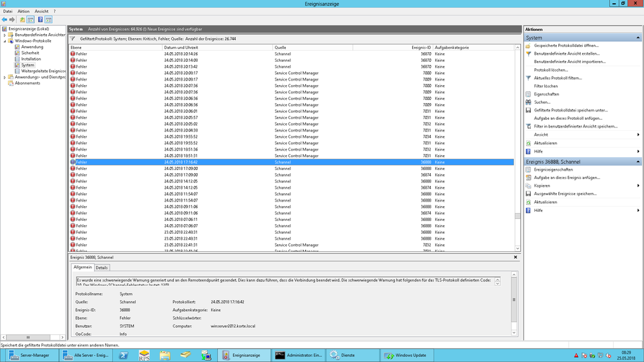Click the blue help icon in the toolbar
This screenshot has width=644, height=362.
coord(40,20)
